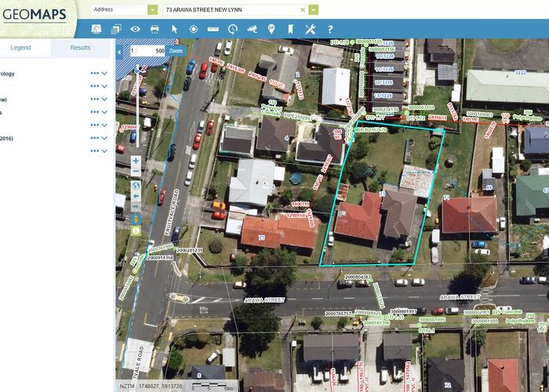Viewport: 549px width, 392px height.
Task: Toggle the eye visibility icon in toolbar
Action: pos(136,29)
